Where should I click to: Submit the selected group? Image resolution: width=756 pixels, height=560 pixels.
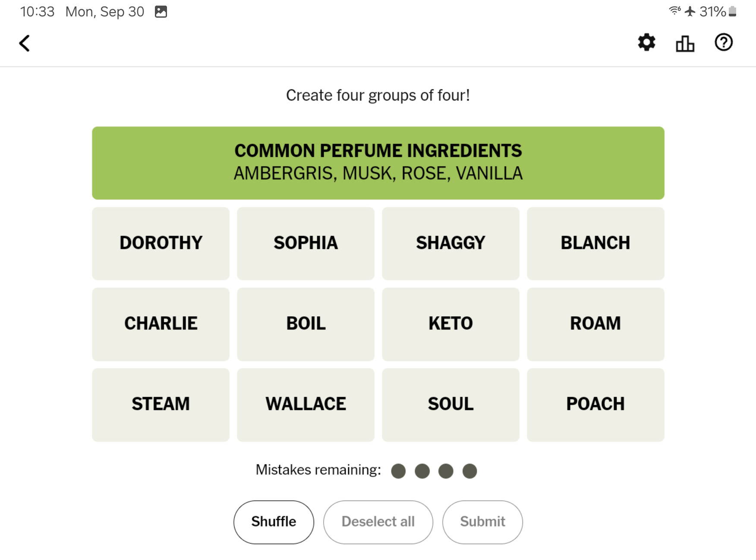[x=482, y=522]
